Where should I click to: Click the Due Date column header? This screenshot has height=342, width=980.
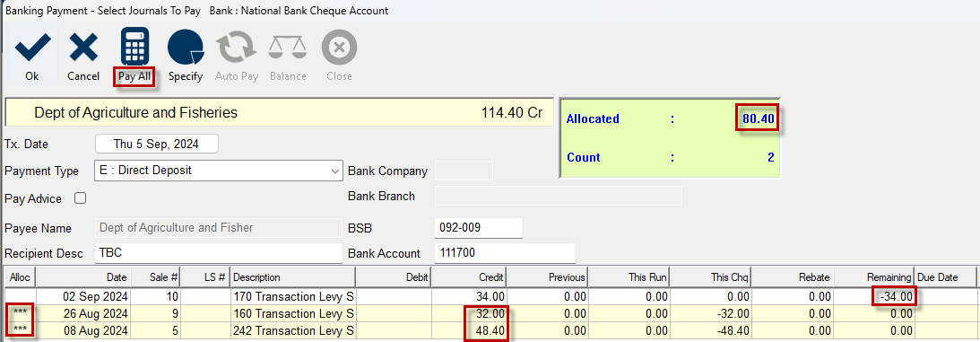click(x=945, y=277)
